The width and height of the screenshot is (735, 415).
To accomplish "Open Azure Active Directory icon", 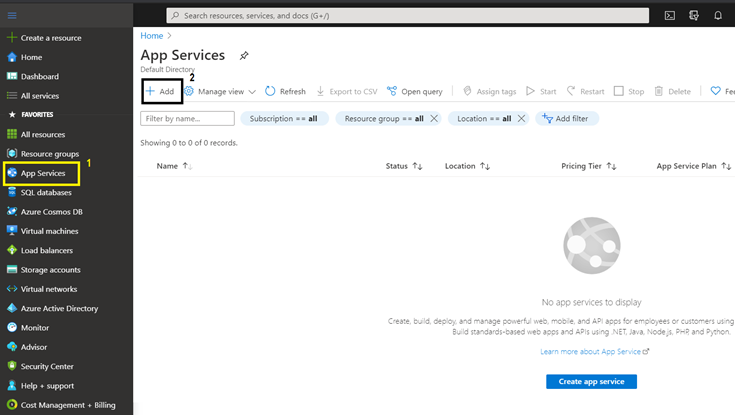I will (x=12, y=308).
